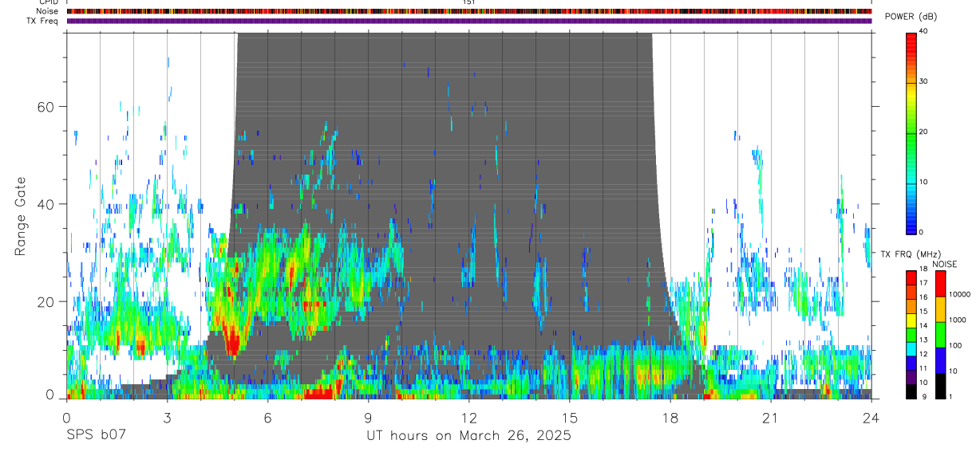Click the 18 tick on UT axis
Screen dimensions: 980x452
click(x=670, y=418)
